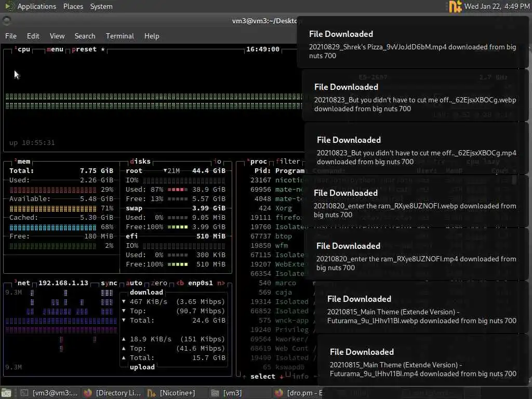Screen dimensions: 532x399
Task: Switch to Nicotine+ taskbar button
Action: tap(176, 393)
